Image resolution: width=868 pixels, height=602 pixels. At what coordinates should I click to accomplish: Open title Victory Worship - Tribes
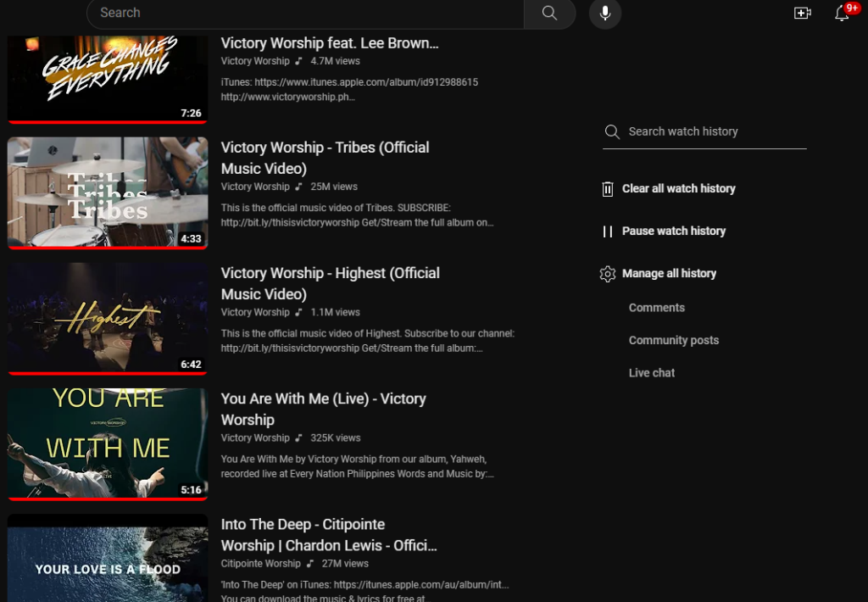tap(325, 158)
